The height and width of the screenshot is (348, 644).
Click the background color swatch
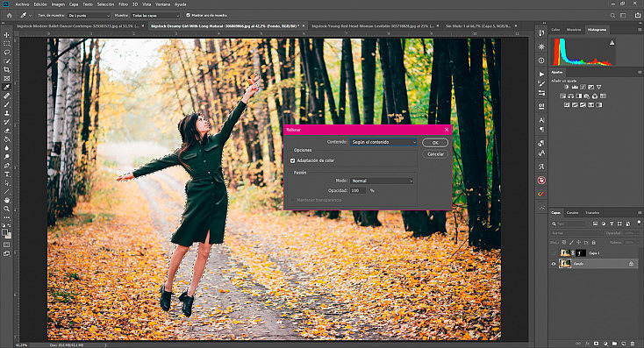pyautogui.click(x=9, y=236)
